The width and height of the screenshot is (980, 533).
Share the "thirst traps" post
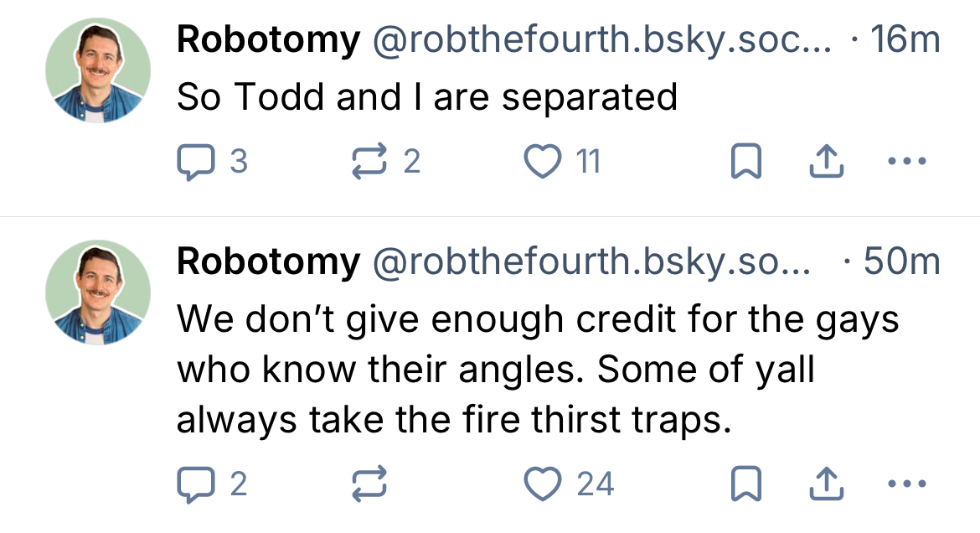(825, 484)
